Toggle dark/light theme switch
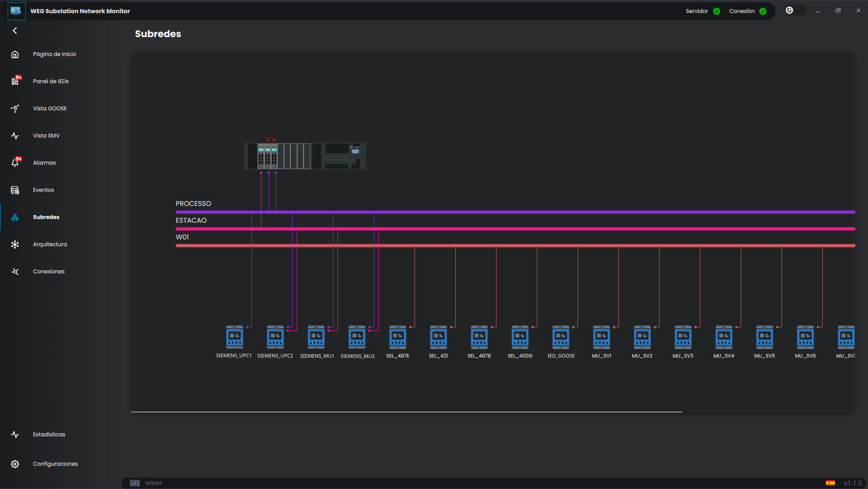This screenshot has width=868, height=489. tap(795, 10)
